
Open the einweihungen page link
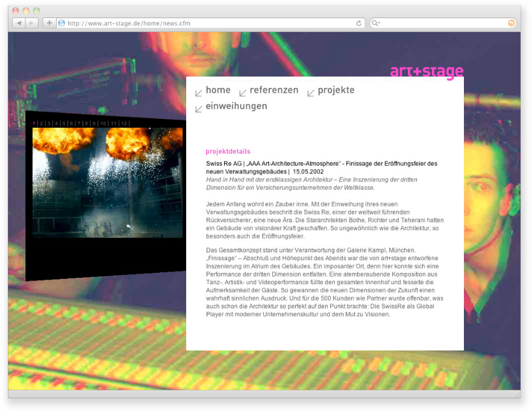tap(236, 106)
